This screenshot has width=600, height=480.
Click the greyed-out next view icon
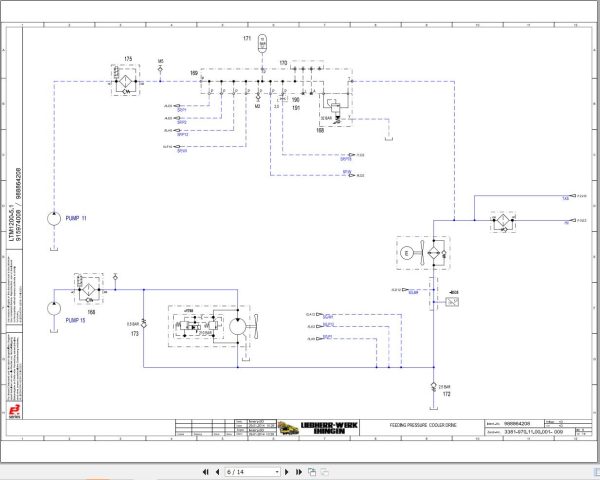point(324,472)
